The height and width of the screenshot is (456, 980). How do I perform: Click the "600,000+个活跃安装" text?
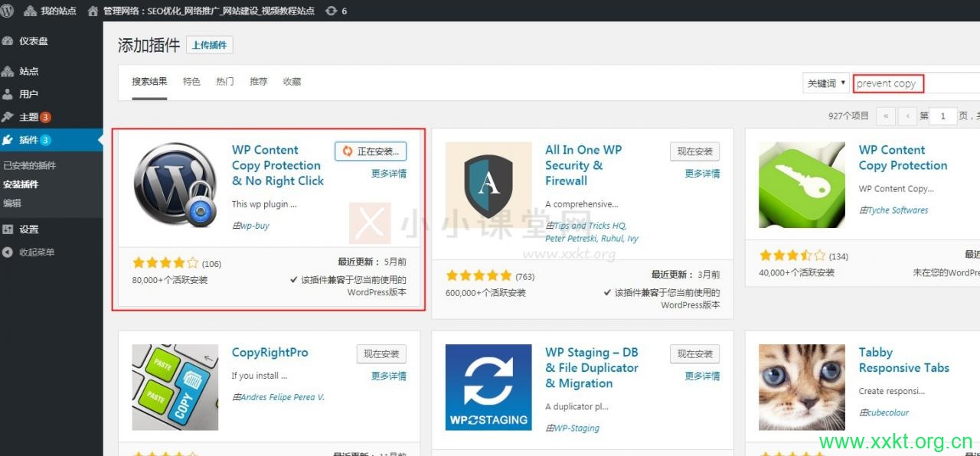pos(485,293)
